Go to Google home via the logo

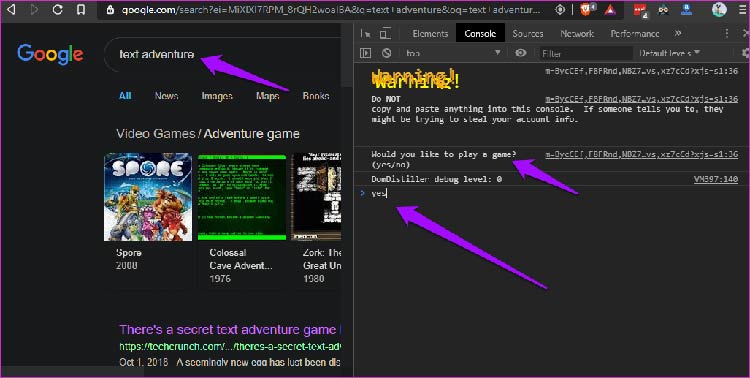click(50, 54)
